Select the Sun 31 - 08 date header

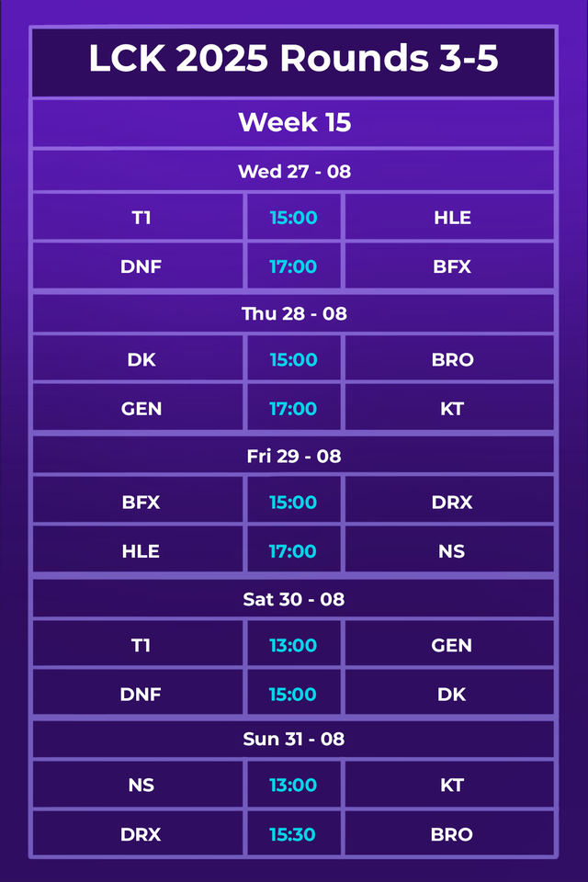[x=294, y=739]
